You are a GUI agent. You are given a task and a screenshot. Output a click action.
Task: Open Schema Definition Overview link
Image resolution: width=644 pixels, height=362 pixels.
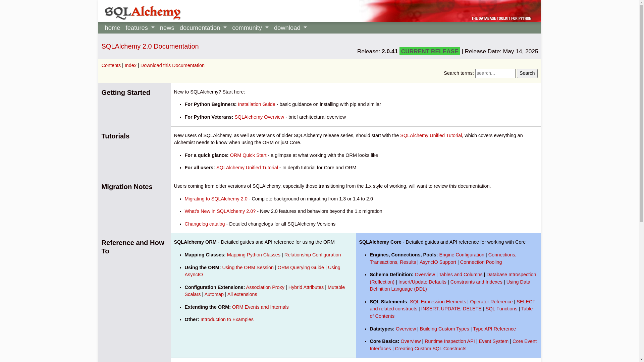point(425,275)
